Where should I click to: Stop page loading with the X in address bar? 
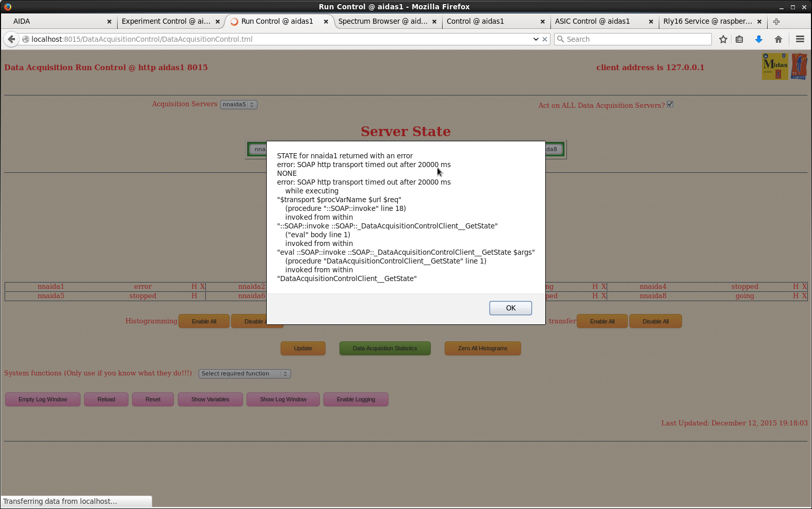[x=545, y=39]
